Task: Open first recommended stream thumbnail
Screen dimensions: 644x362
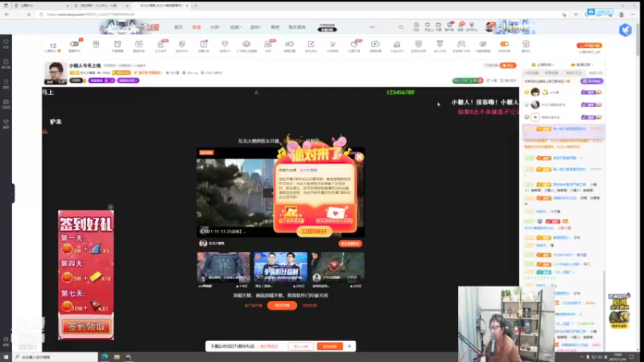Action: pyautogui.click(x=224, y=268)
